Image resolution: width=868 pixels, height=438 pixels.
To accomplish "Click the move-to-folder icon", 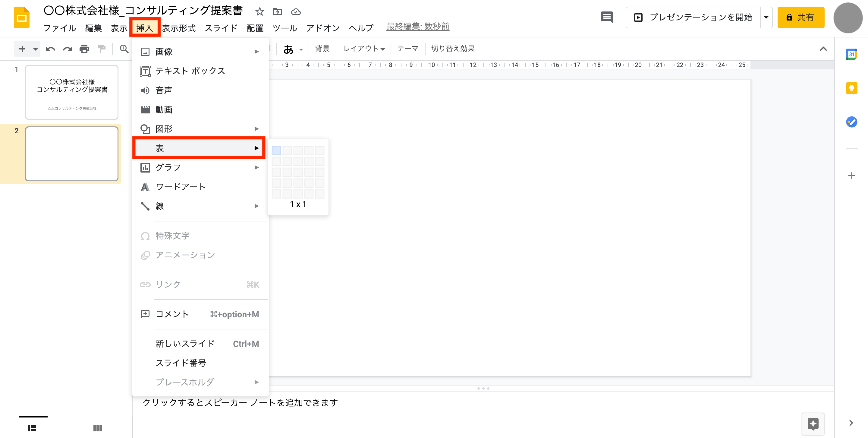I will [x=277, y=12].
